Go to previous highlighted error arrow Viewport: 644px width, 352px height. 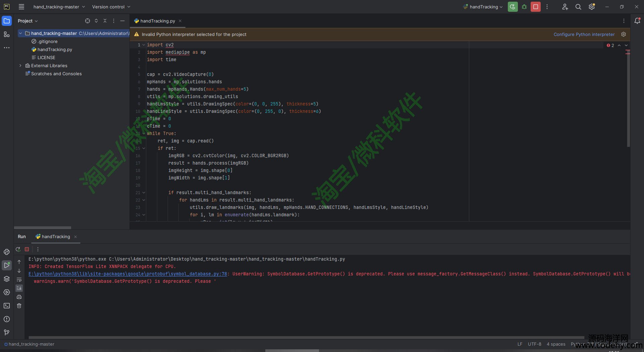pyautogui.click(x=619, y=45)
